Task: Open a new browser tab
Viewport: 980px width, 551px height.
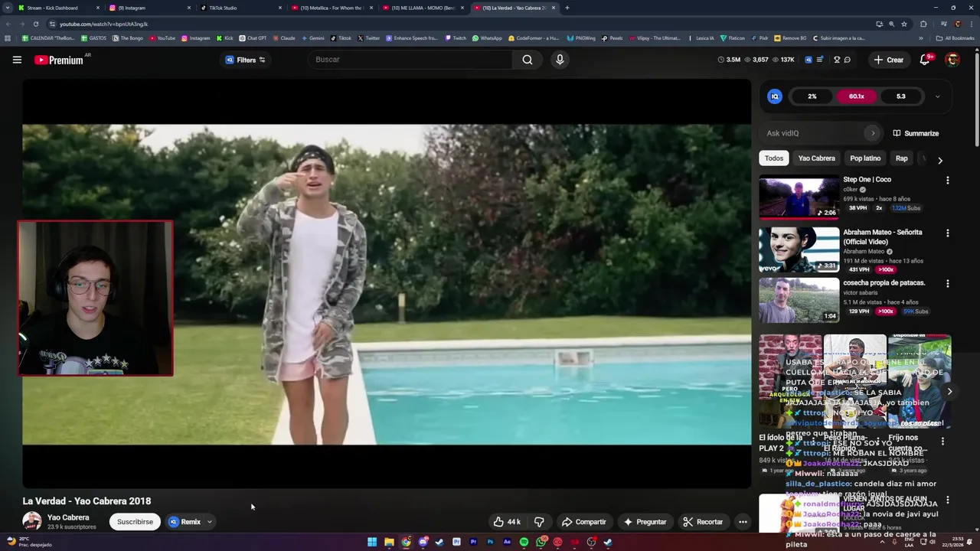Action: pos(567,8)
